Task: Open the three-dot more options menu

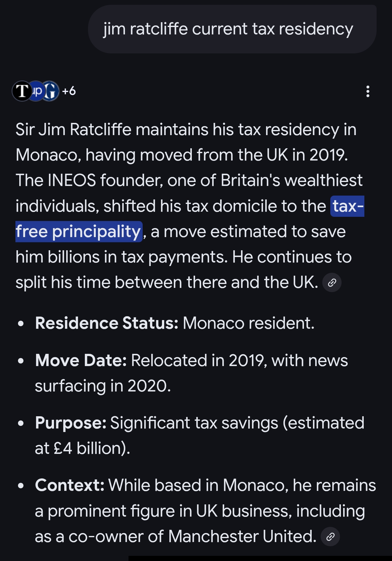Action: click(x=368, y=91)
